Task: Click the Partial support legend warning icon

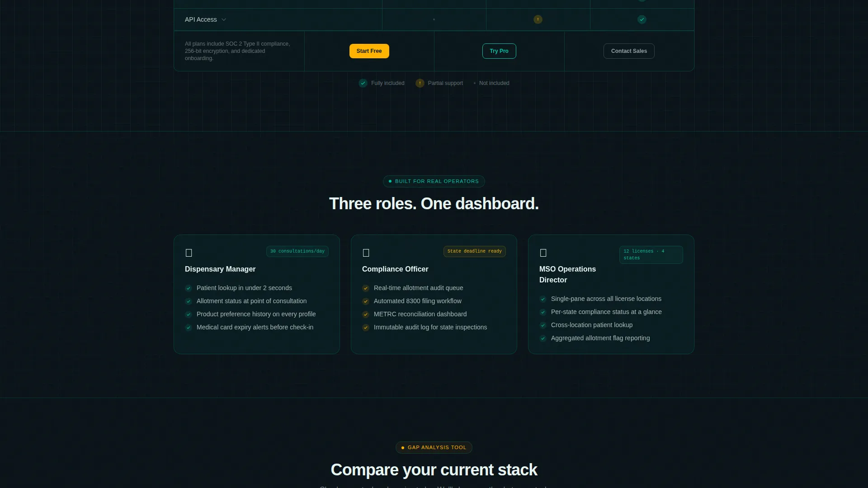Action: (x=420, y=83)
